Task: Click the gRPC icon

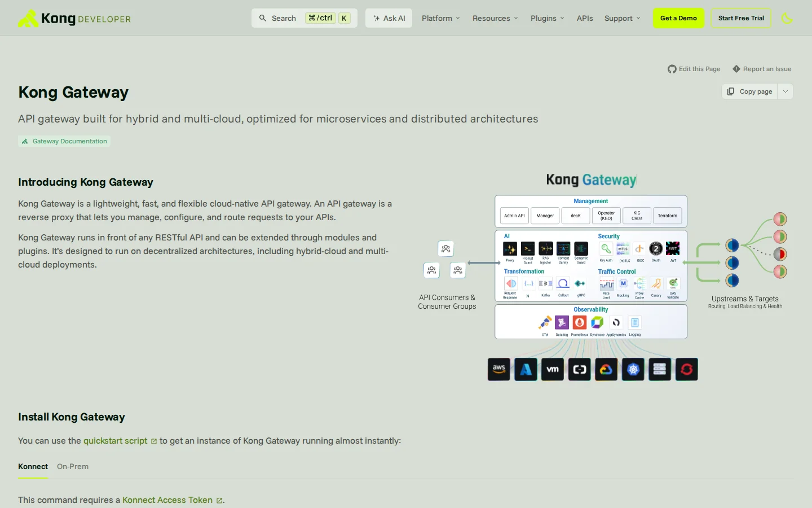Action: point(580,284)
